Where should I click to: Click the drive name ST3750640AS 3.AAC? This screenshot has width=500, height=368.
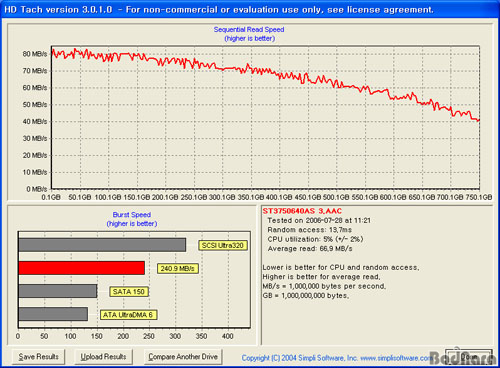(x=302, y=211)
